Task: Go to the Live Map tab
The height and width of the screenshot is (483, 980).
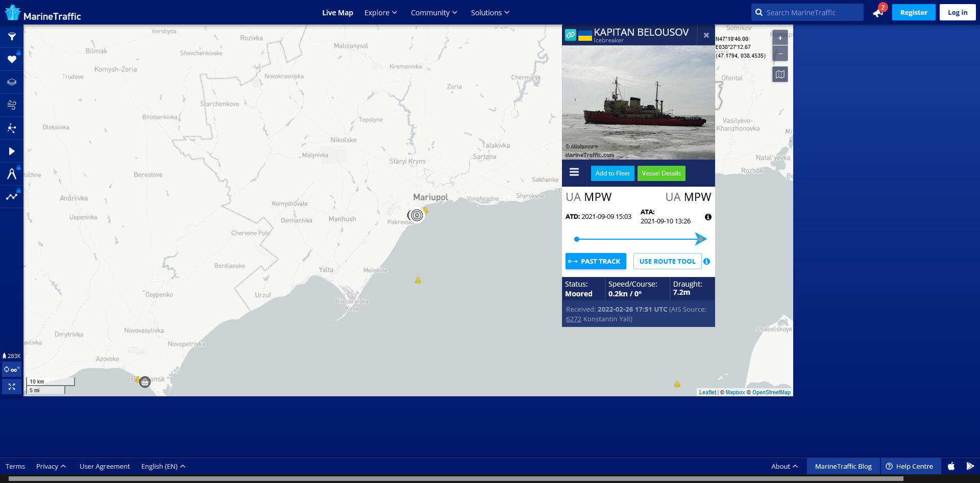Action: click(337, 13)
